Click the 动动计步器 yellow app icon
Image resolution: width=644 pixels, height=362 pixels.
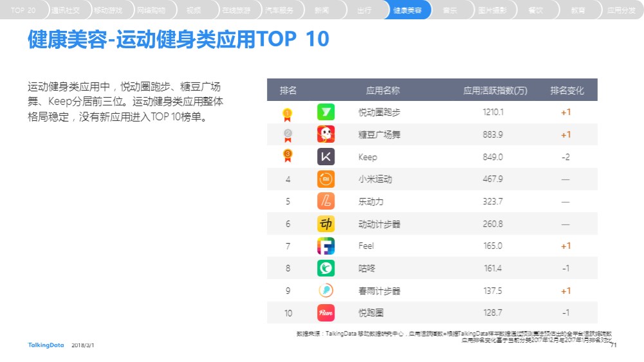326,224
